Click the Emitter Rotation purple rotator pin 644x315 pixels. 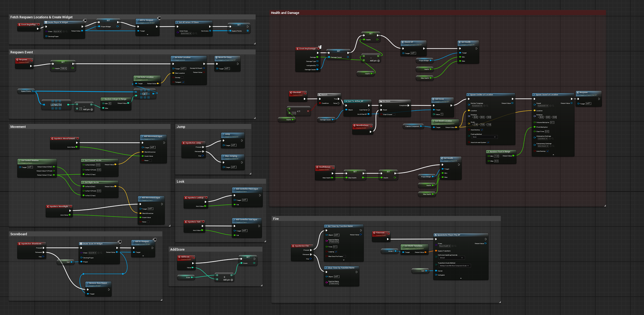pos(469,116)
